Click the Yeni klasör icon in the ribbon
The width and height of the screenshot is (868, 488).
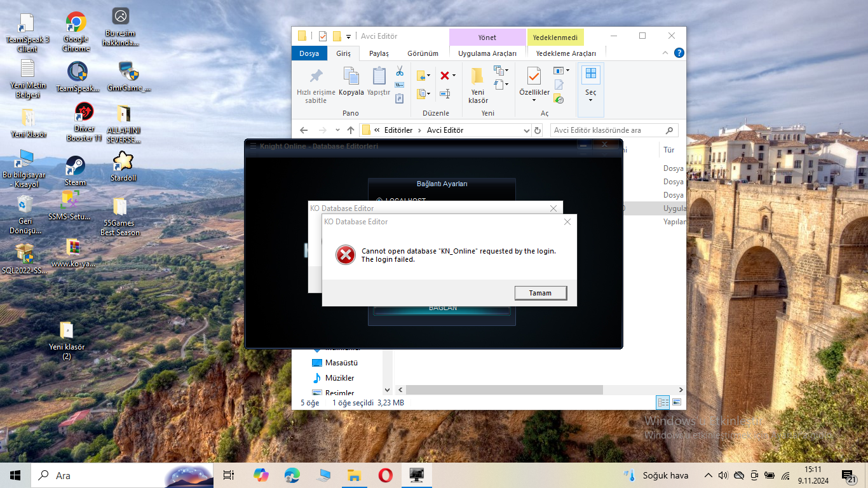(478, 85)
